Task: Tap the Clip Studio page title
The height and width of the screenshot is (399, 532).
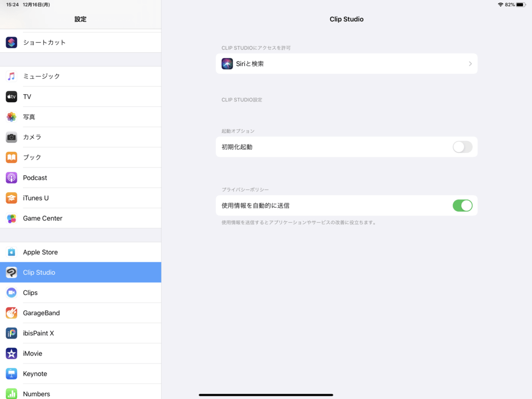Action: 346,19
